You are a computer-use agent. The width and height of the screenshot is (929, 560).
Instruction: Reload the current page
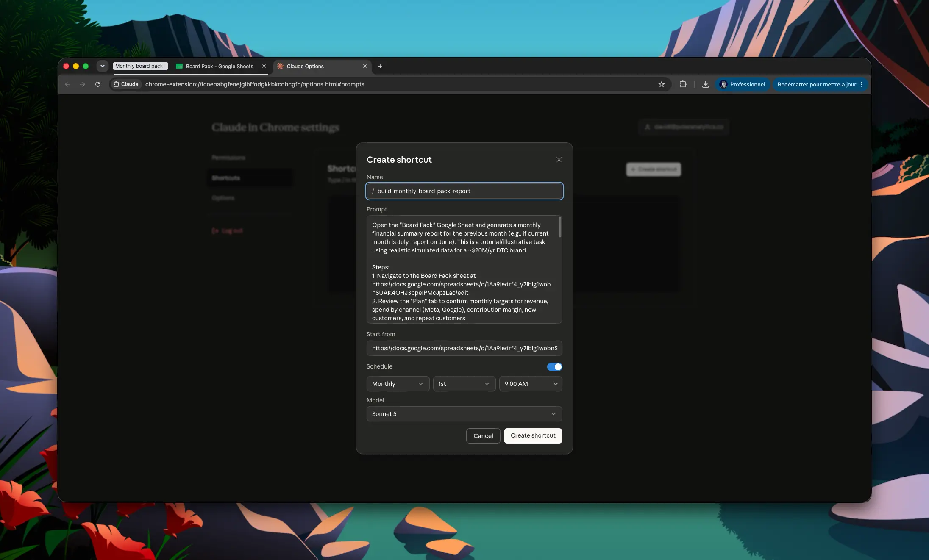pyautogui.click(x=98, y=84)
